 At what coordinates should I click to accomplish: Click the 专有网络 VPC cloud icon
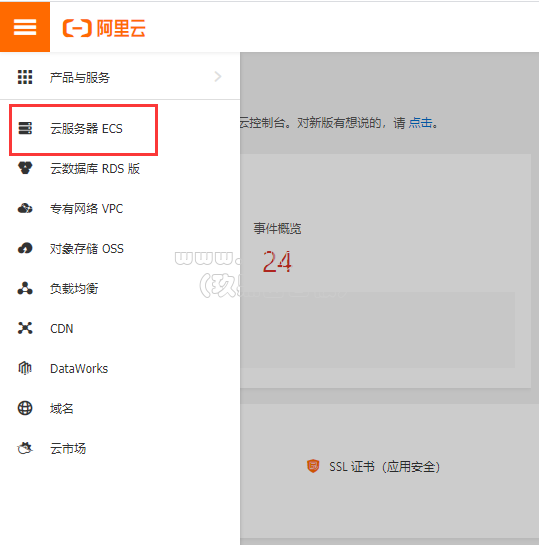click(25, 208)
